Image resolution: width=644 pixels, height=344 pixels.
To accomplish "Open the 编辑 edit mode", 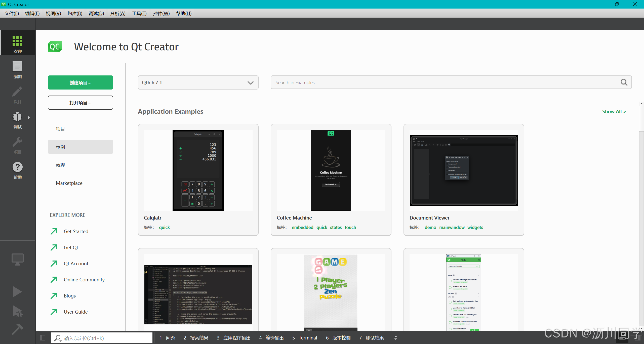I will [x=18, y=70].
